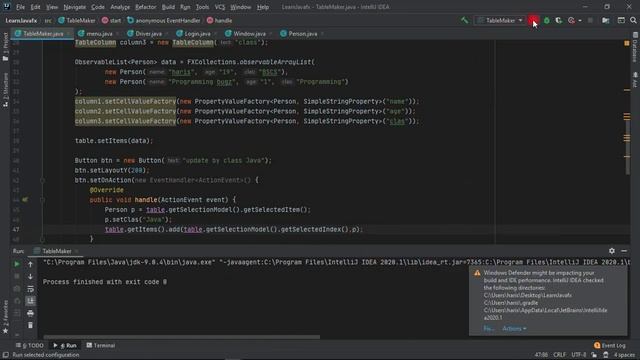Open the Favorites tool window sidebar button

click(x=5, y=316)
